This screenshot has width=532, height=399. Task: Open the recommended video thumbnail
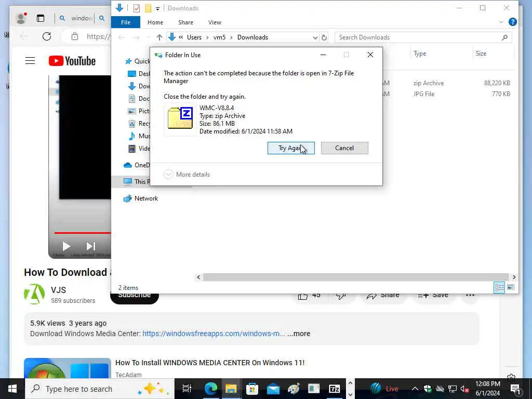[67, 368]
